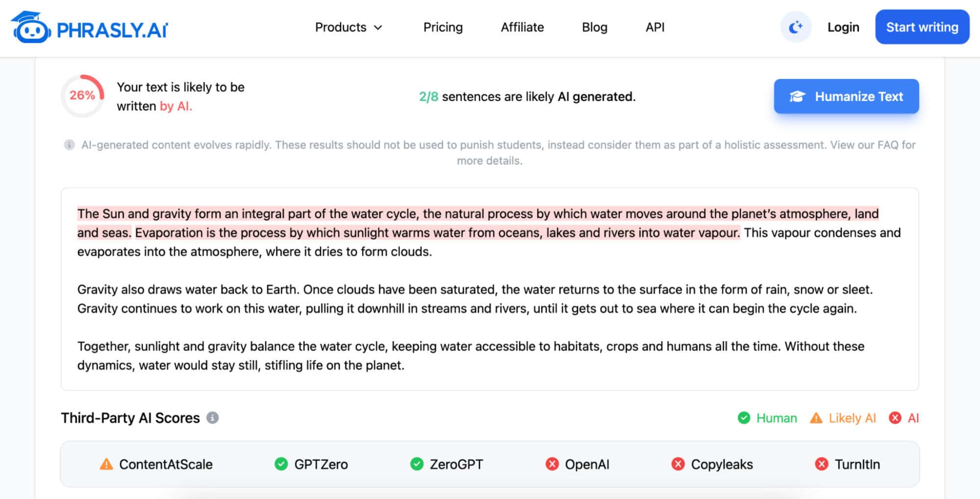
Task: Toggle the Human score filter legend
Action: (767, 418)
